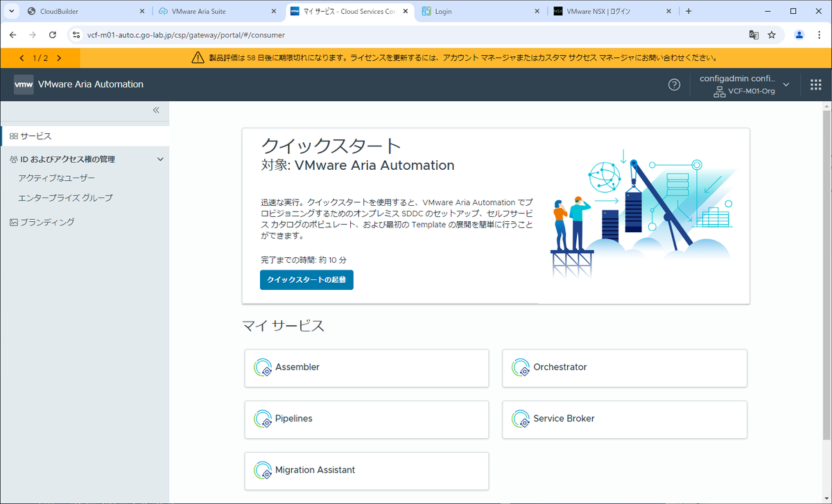Close the VMware Aria Suite tab
The width and height of the screenshot is (832, 504).
[x=274, y=11]
